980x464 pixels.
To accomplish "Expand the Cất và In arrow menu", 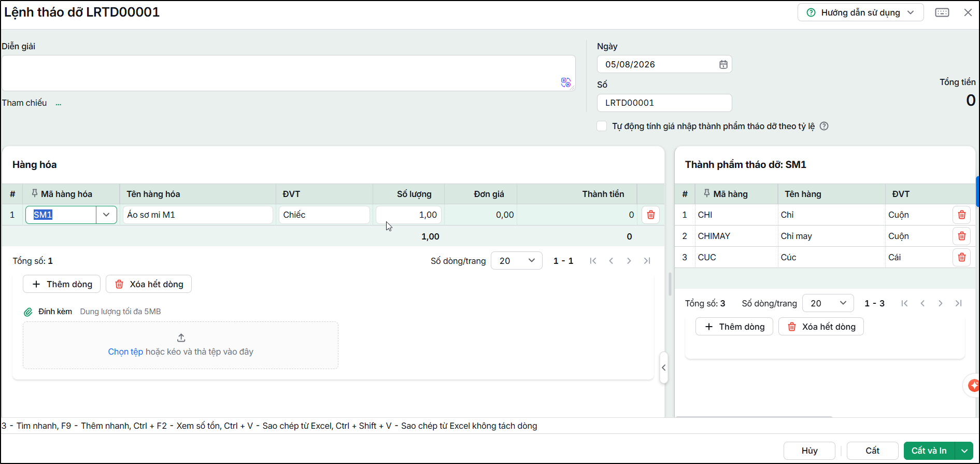I will [x=964, y=451].
